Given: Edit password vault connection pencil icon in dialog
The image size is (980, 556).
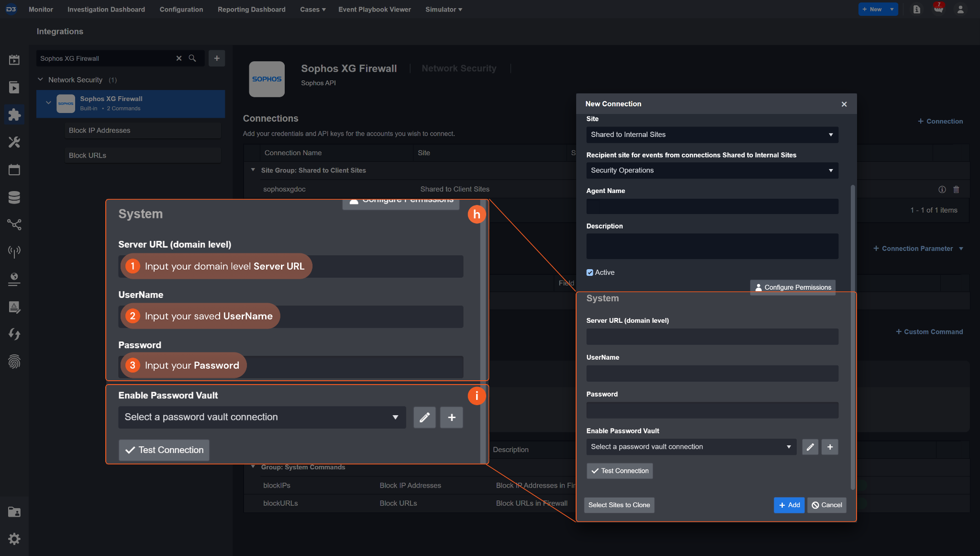Looking at the screenshot, I should [x=810, y=447].
